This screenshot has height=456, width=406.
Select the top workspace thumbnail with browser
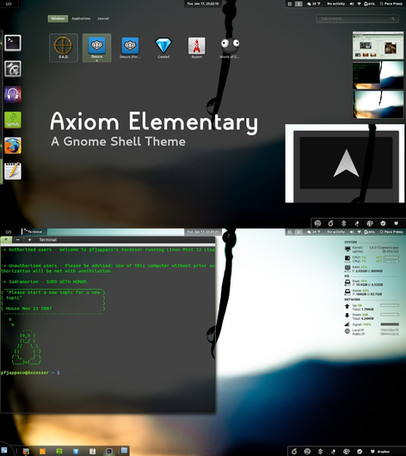coord(378,46)
